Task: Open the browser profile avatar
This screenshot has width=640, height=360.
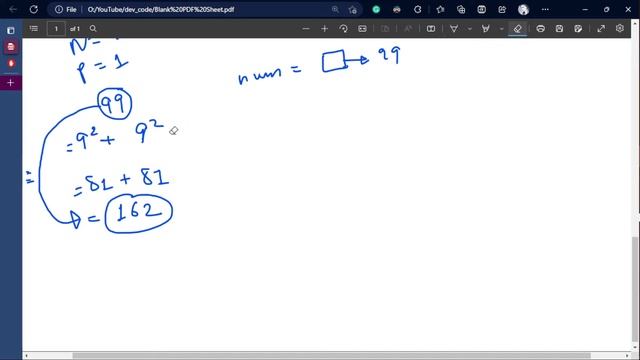Action: 523,9
